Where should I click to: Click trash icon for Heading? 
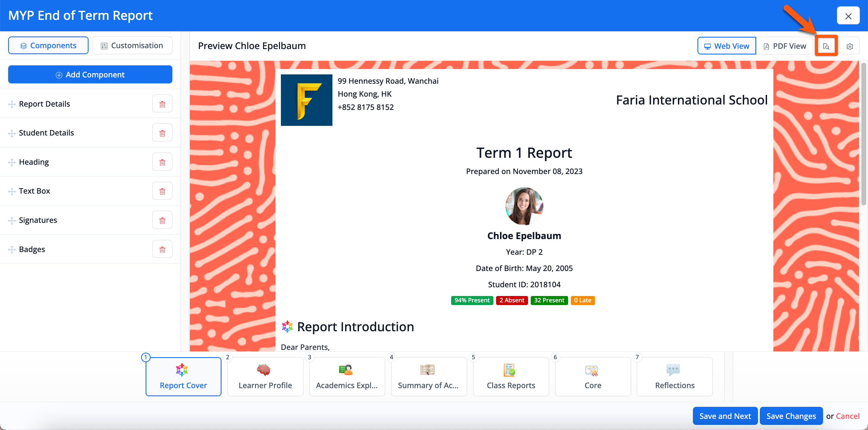(x=162, y=162)
